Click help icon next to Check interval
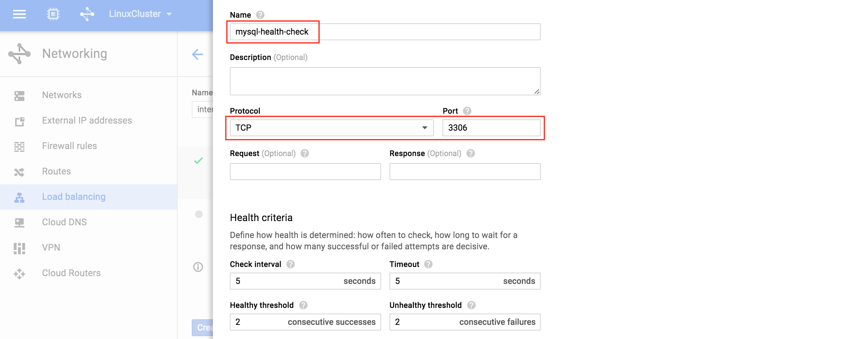The height and width of the screenshot is (339, 868). tap(291, 264)
